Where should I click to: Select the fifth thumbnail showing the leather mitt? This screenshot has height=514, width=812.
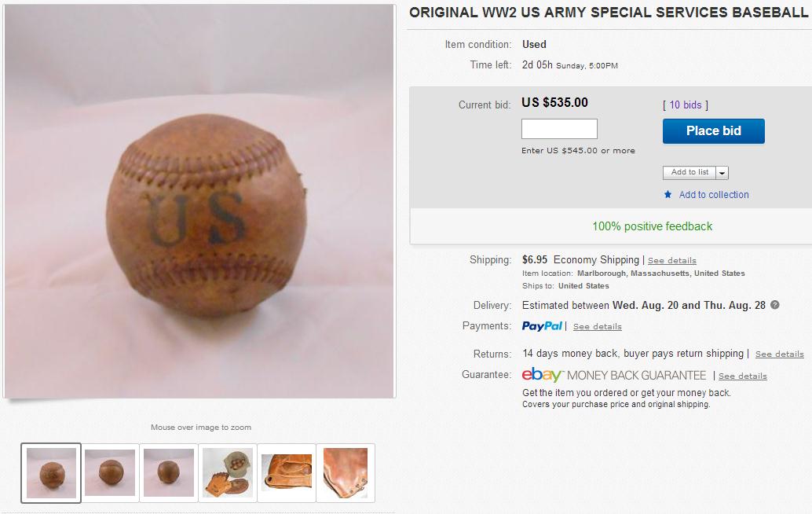pyautogui.click(x=287, y=473)
